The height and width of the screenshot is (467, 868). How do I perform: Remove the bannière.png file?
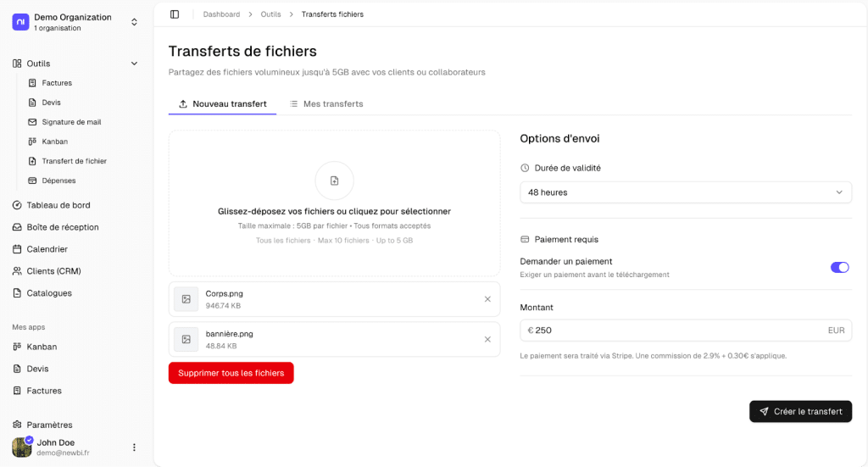pos(487,340)
